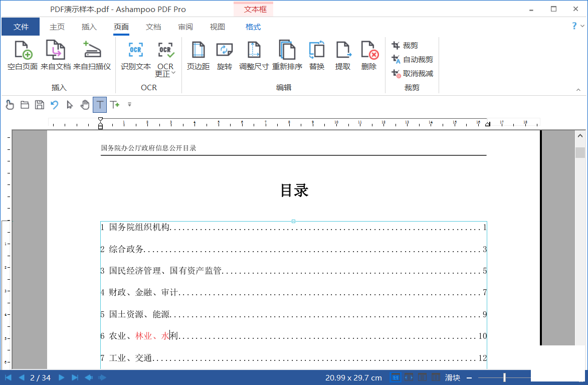
Task: Click the page number field 2 / 34
Action: click(x=41, y=377)
